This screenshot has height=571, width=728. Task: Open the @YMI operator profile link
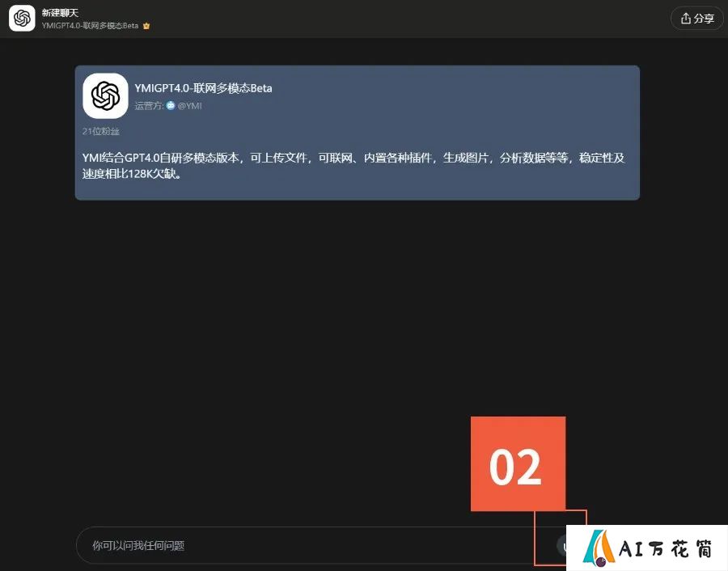coord(189,106)
